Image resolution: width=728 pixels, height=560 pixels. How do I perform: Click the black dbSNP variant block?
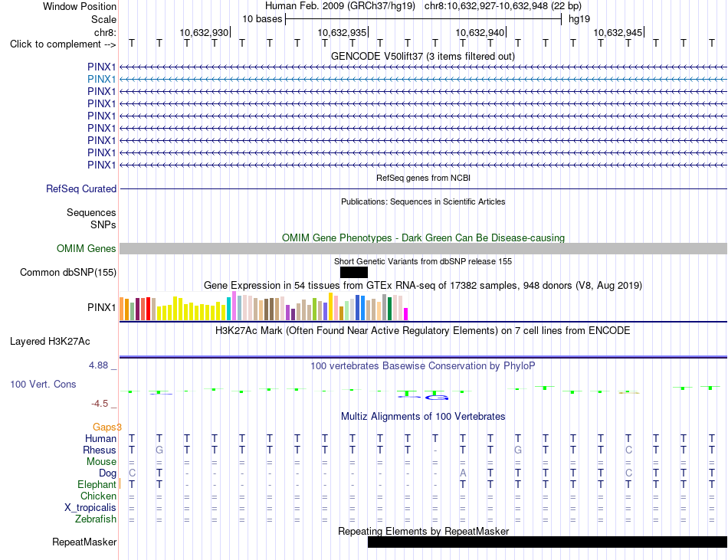(354, 273)
